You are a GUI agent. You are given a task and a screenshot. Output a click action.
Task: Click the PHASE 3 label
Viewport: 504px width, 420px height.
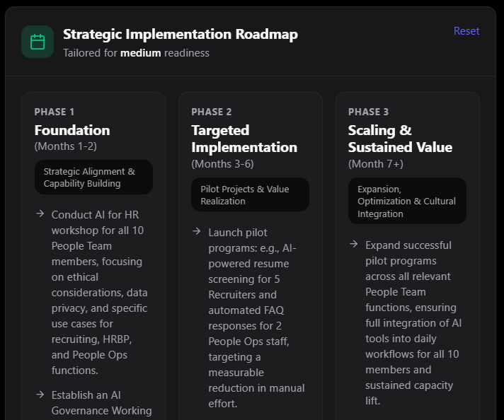(368, 112)
